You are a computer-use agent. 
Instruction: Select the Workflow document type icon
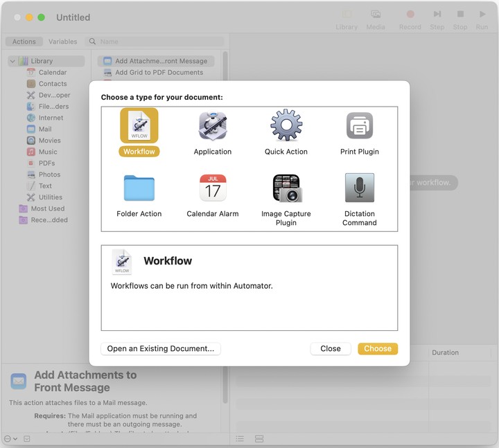[139, 126]
